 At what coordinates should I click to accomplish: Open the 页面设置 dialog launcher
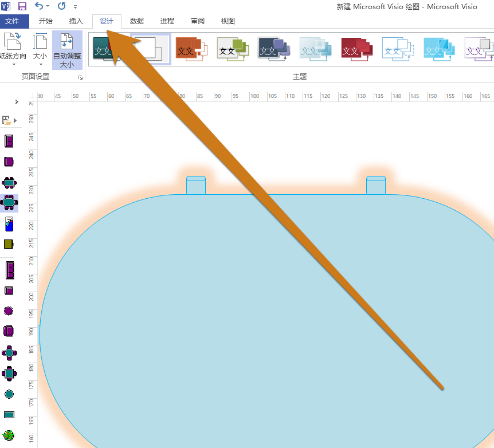(x=81, y=76)
